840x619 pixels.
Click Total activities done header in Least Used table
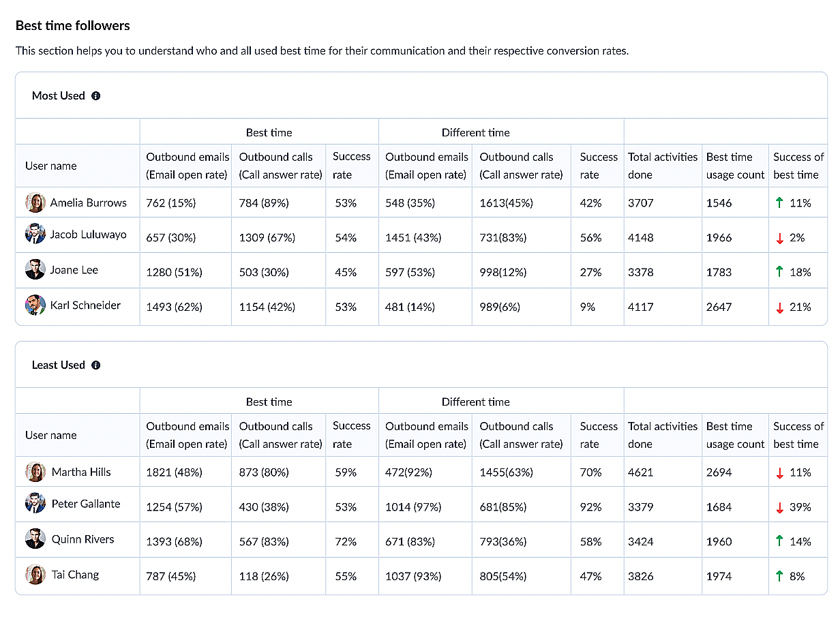pos(663,435)
